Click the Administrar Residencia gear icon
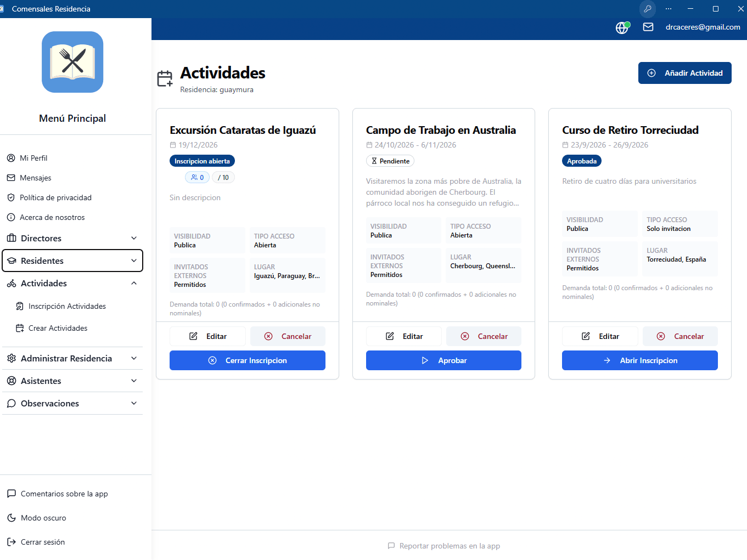 point(12,358)
